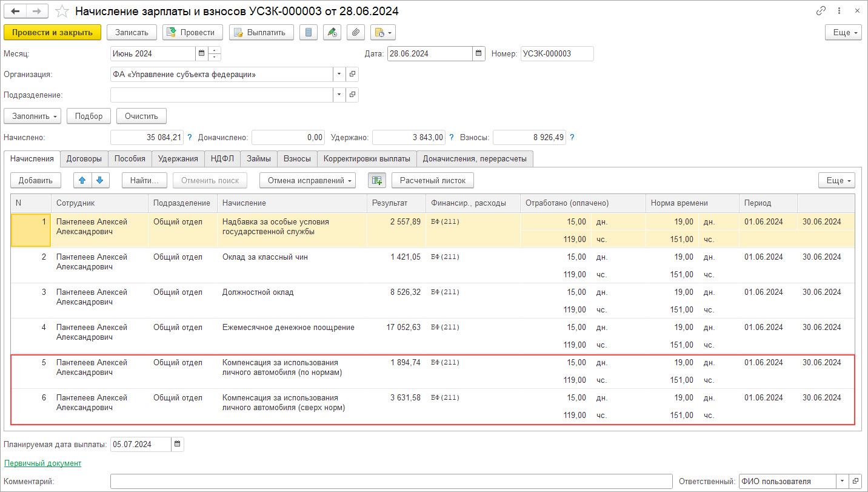
Task: Click the Записать button
Action: pos(132,32)
